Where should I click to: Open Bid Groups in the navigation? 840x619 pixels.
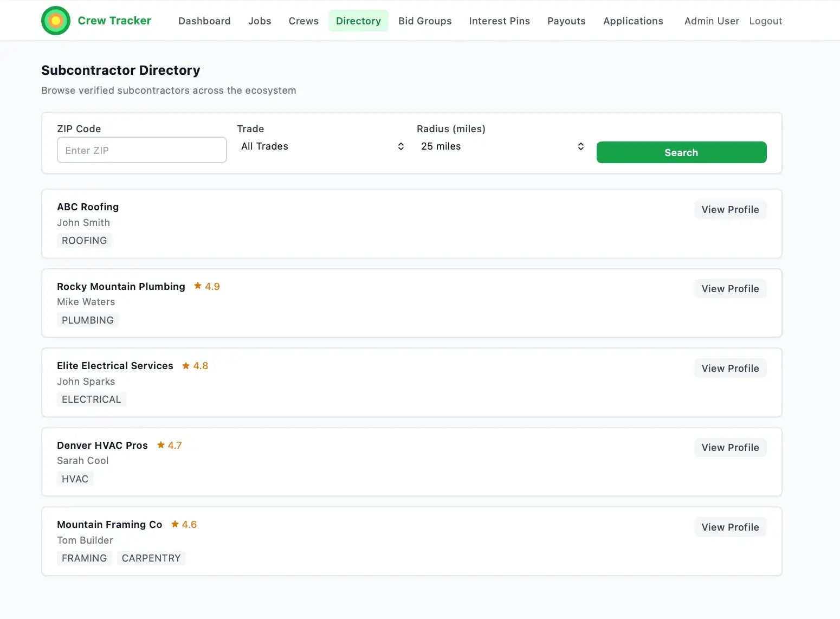coord(425,21)
